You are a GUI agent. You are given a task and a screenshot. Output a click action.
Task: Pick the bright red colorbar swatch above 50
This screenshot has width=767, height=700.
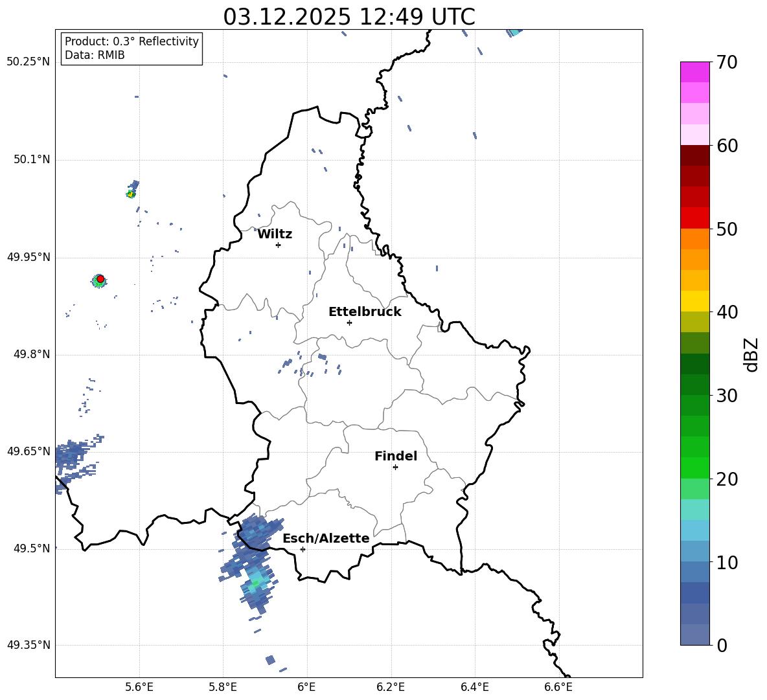[x=694, y=218]
